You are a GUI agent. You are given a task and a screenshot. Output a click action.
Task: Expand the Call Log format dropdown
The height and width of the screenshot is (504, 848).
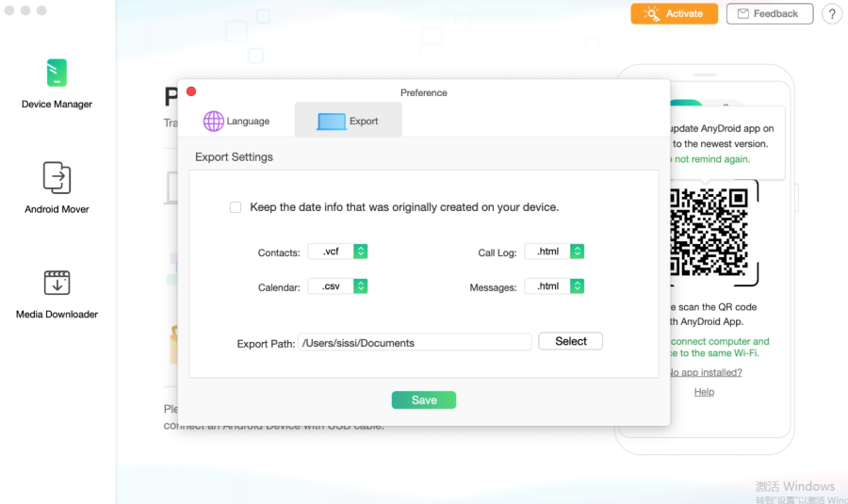pyautogui.click(x=577, y=252)
